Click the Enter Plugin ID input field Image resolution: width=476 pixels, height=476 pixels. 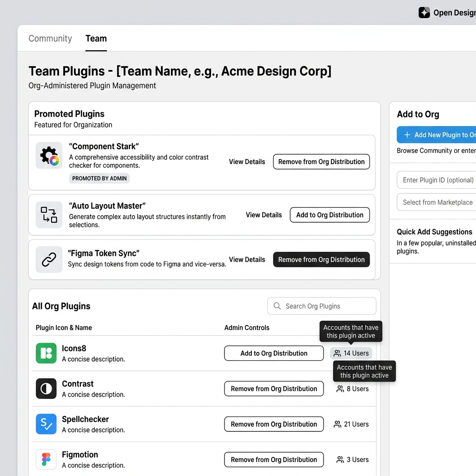[x=436, y=180]
